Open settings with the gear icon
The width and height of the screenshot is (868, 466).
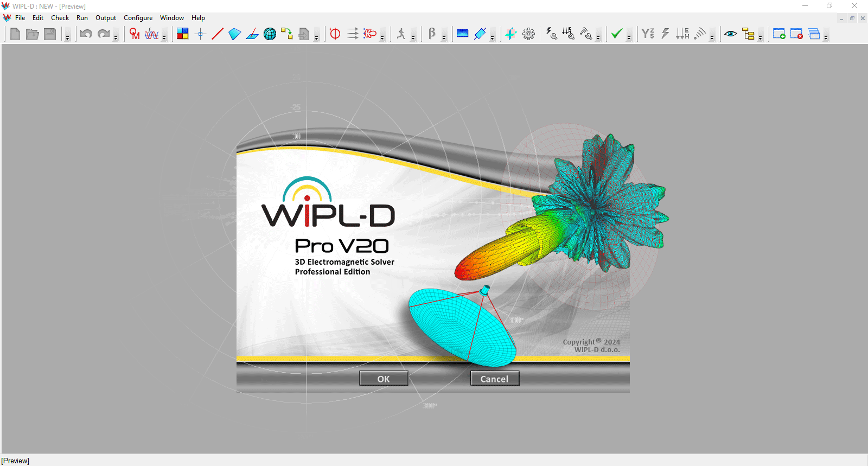528,34
